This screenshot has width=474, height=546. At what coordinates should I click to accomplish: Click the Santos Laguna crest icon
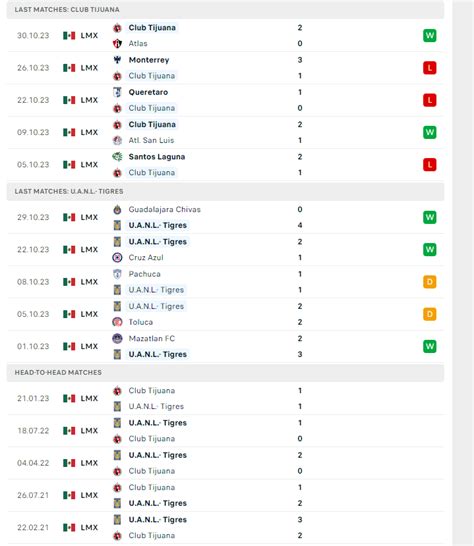point(117,157)
